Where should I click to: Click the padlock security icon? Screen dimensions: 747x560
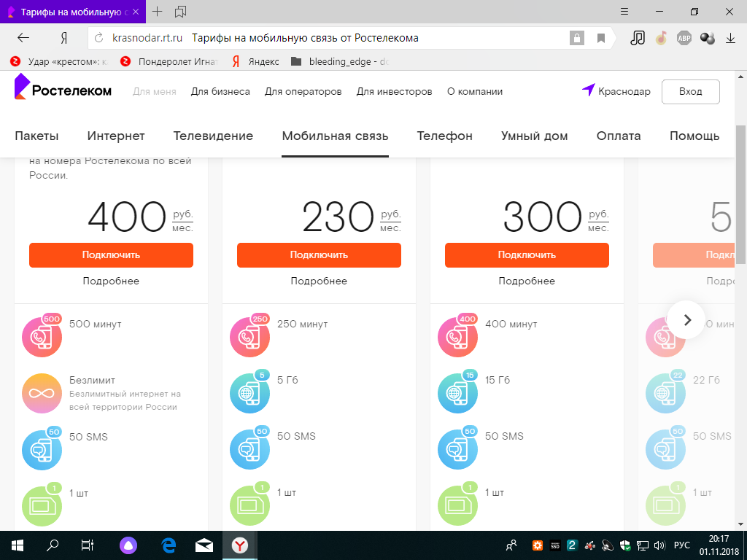tap(576, 38)
